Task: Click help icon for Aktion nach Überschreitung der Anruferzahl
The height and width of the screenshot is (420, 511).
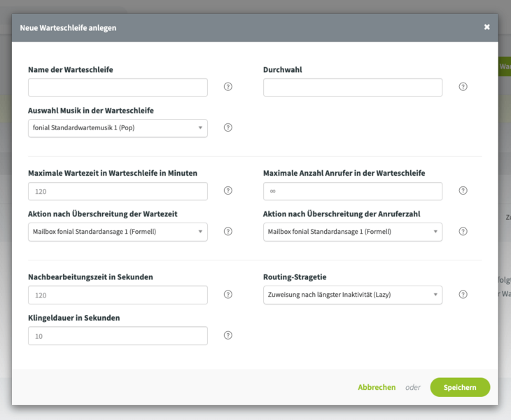Action: [463, 231]
